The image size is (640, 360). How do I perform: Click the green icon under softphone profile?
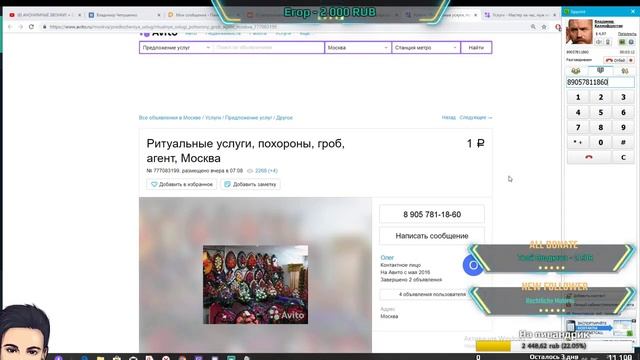click(622, 42)
